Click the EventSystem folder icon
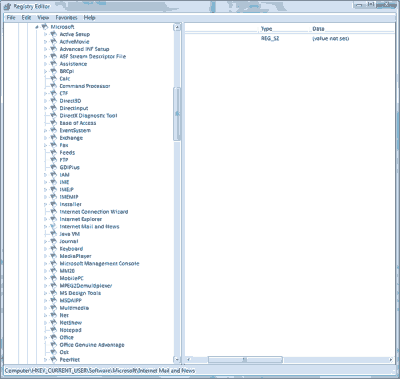The width and height of the screenshot is (400, 379). point(53,130)
